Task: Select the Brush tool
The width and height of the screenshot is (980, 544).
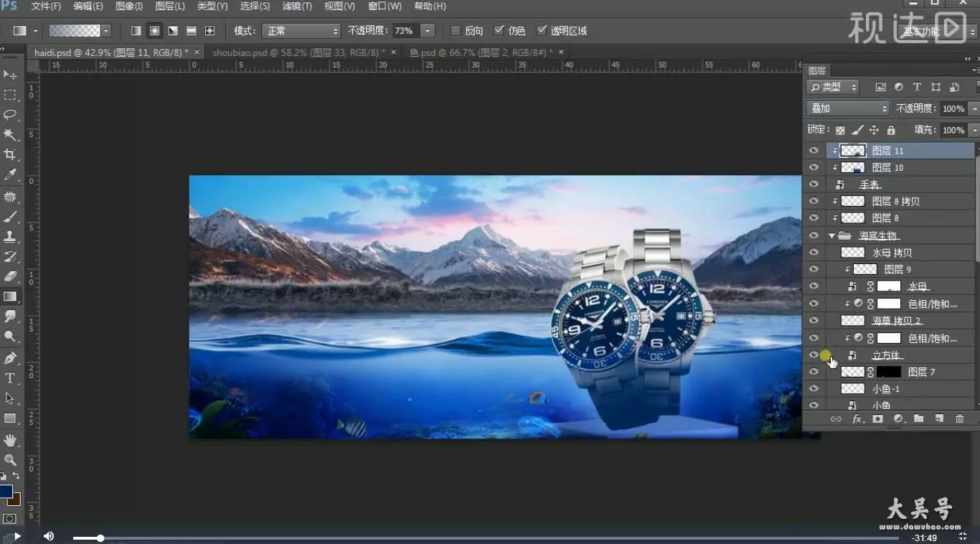Action: click(10, 217)
